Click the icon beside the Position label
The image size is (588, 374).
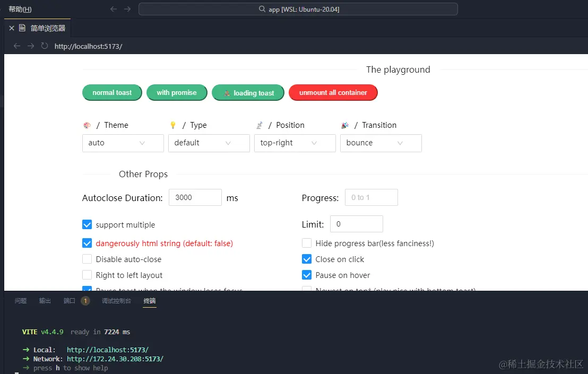(x=259, y=125)
